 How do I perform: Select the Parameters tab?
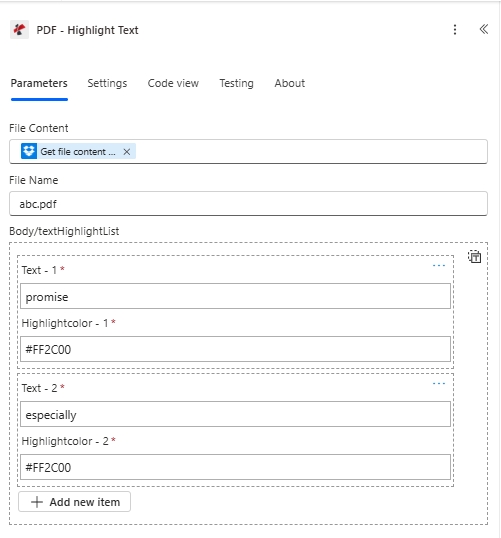point(39,83)
